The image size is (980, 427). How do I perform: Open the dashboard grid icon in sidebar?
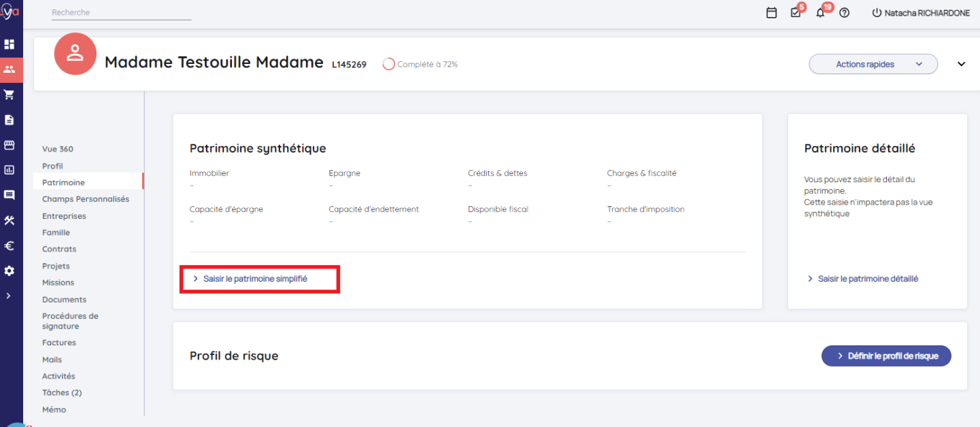coord(10,44)
